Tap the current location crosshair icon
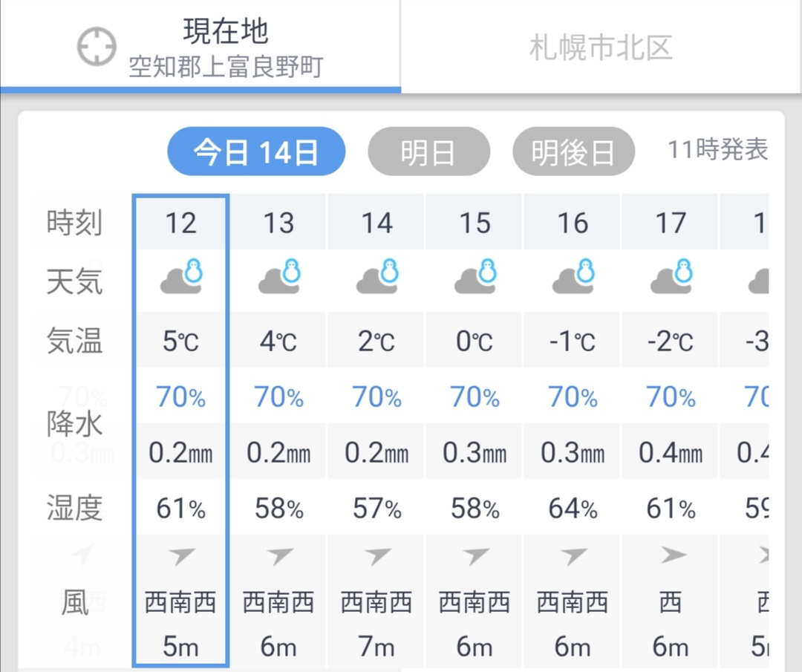This screenshot has width=802, height=672. point(97,47)
